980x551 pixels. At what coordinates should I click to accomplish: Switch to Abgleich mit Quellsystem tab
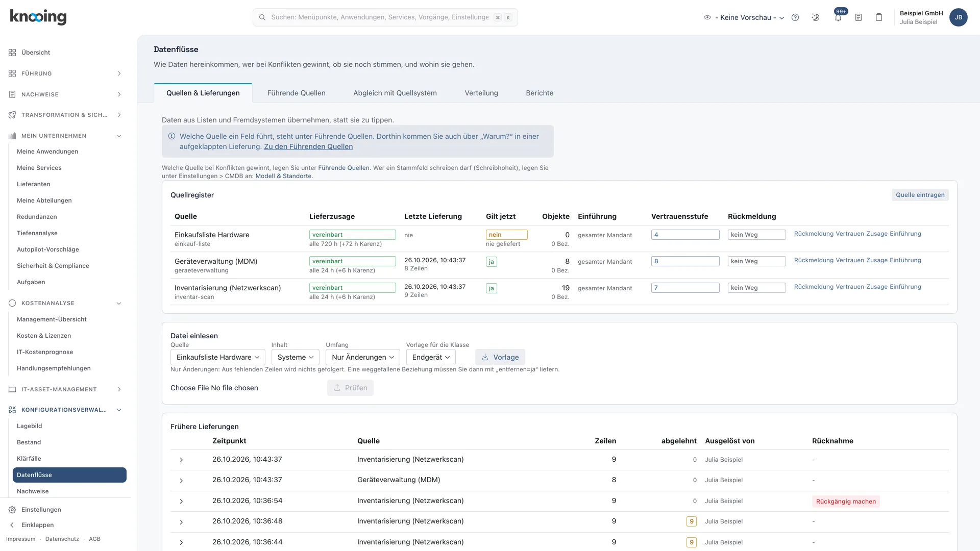click(395, 93)
